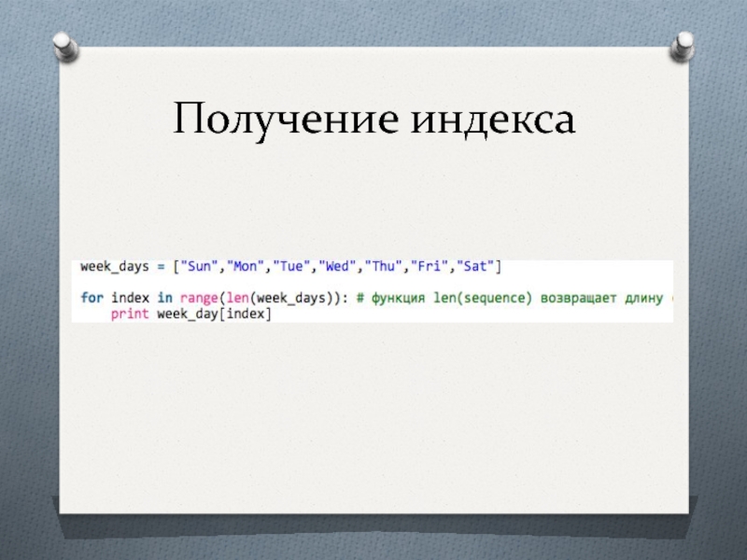Select the "Thu" string in the list
Screen dimensions: 747x560
click(x=385, y=267)
